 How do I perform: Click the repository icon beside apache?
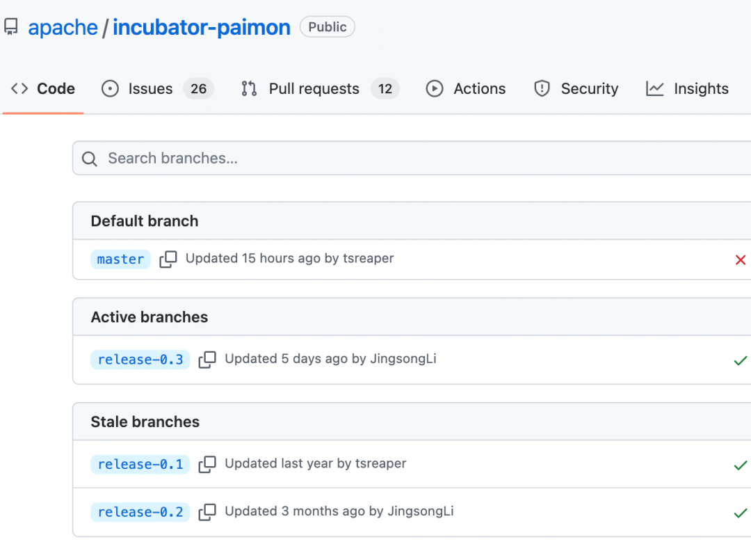click(11, 27)
